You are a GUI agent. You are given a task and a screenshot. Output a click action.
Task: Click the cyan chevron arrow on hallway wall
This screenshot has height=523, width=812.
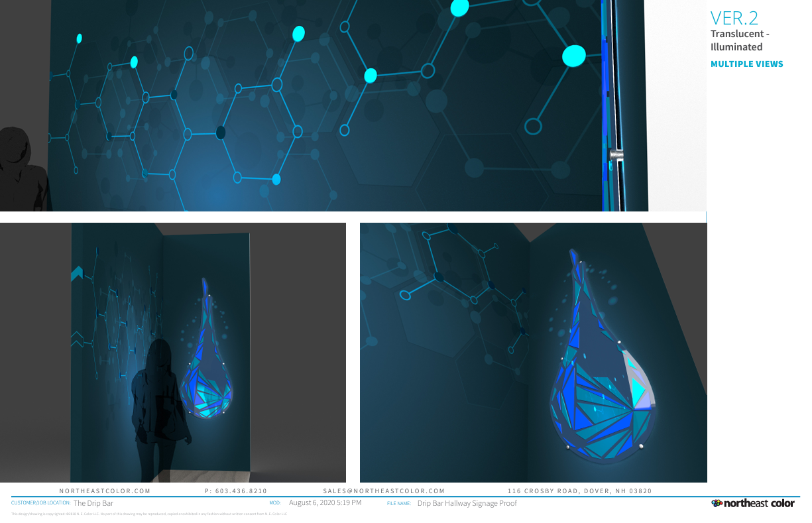click(76, 274)
